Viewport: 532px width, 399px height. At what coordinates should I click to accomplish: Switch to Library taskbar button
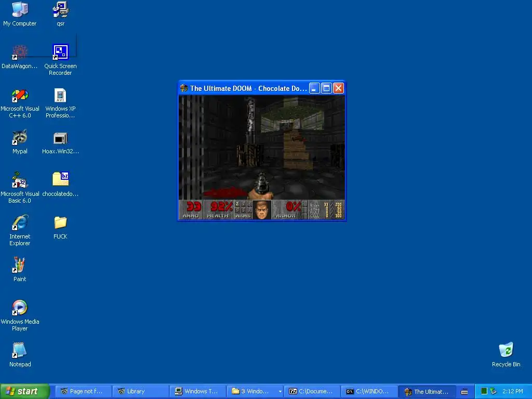pos(140,391)
